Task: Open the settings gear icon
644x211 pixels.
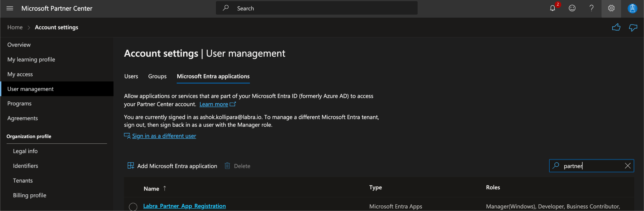Action: [x=611, y=8]
